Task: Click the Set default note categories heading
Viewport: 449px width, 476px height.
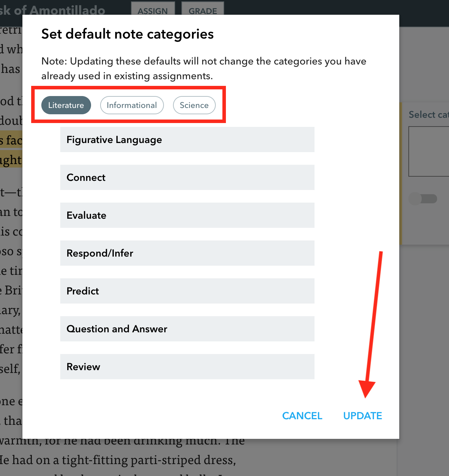Action: click(x=127, y=34)
